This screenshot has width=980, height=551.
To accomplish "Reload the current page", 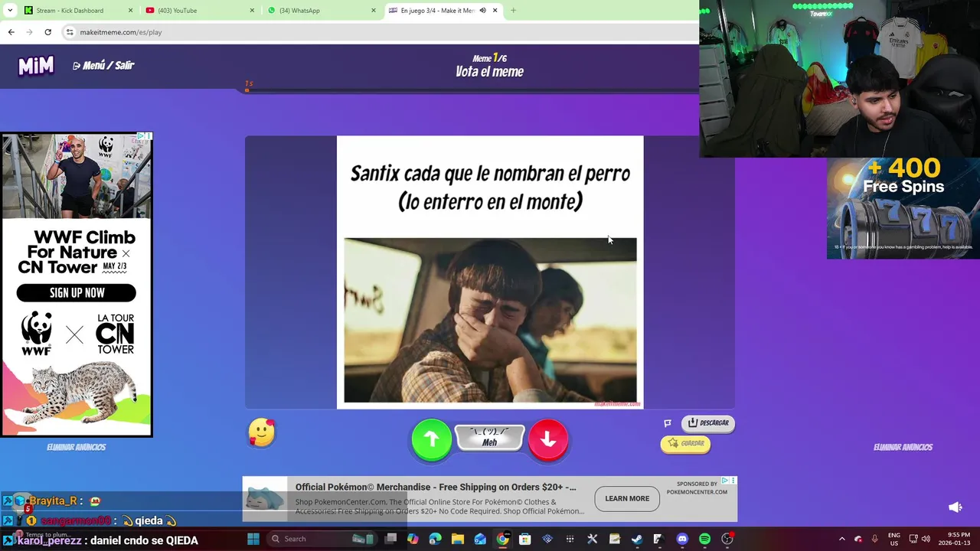I will [47, 32].
